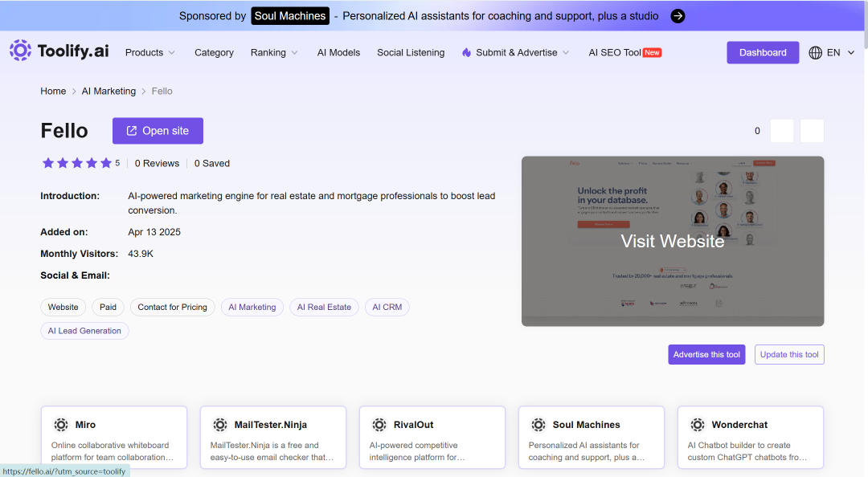Click the 0 Reviews text
Viewport: 868px width, 477px height.
[157, 163]
